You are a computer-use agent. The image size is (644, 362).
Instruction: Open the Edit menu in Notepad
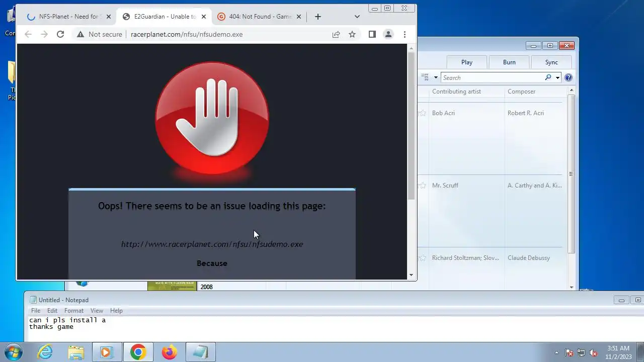pos(52,311)
